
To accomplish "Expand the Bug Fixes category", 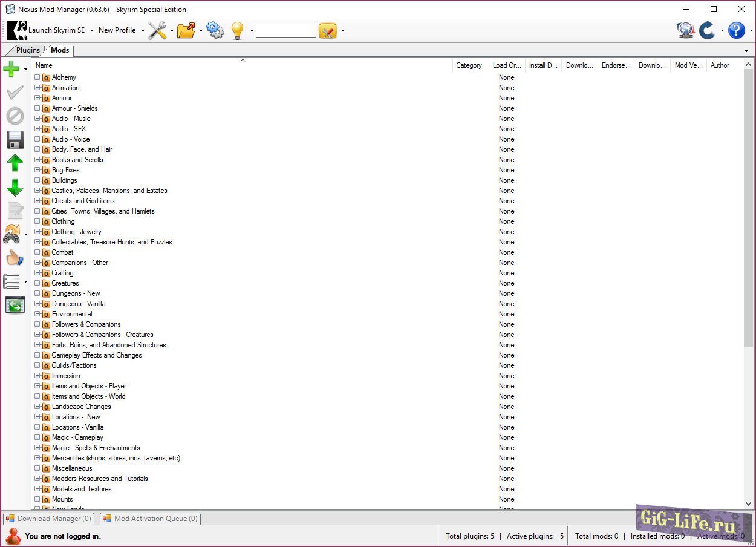I will (37, 170).
